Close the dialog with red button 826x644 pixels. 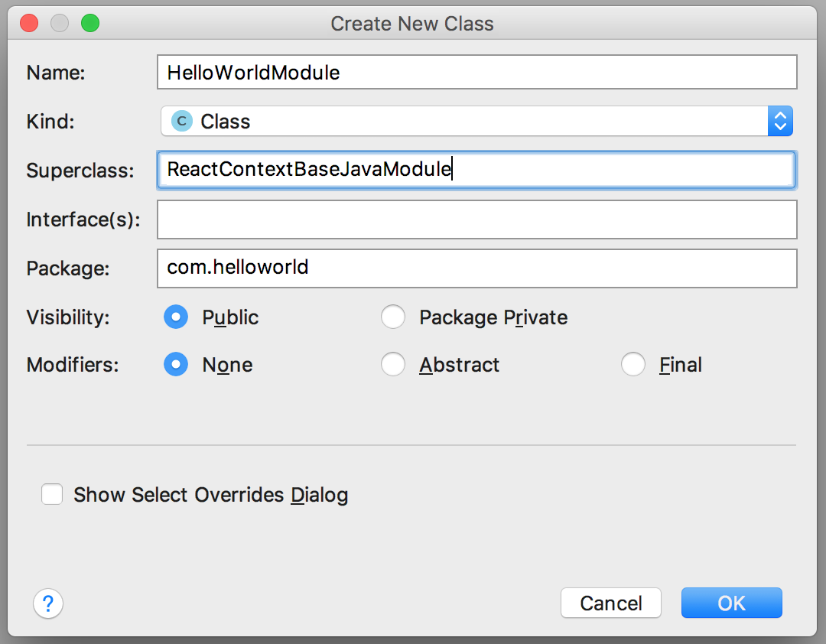pos(29,24)
